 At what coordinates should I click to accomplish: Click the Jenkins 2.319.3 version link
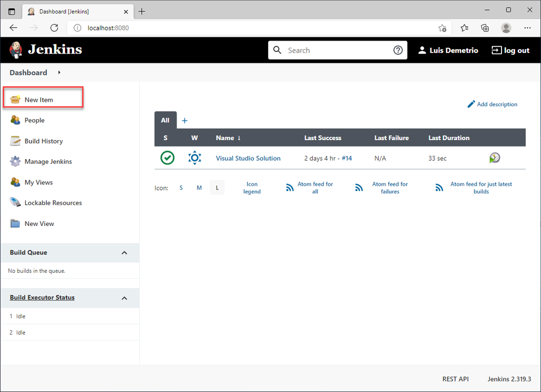click(509, 379)
